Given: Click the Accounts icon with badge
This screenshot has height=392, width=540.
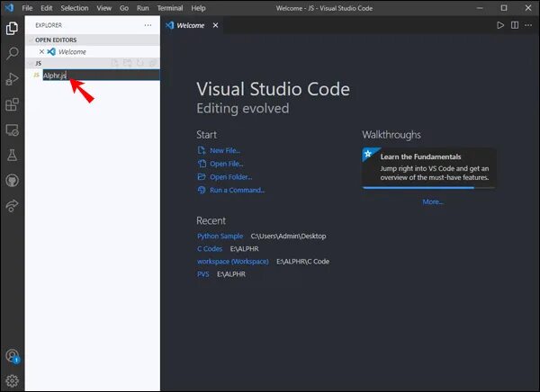Looking at the screenshot, I should pyautogui.click(x=13, y=356).
